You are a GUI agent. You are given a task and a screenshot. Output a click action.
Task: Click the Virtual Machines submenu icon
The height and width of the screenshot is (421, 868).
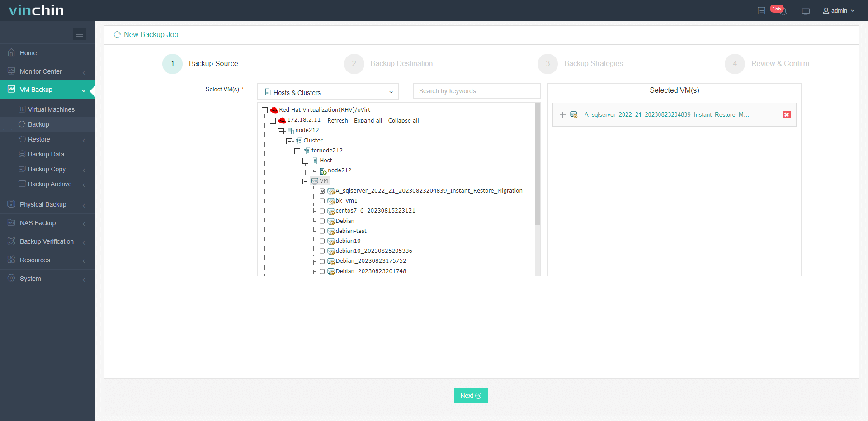pos(22,109)
